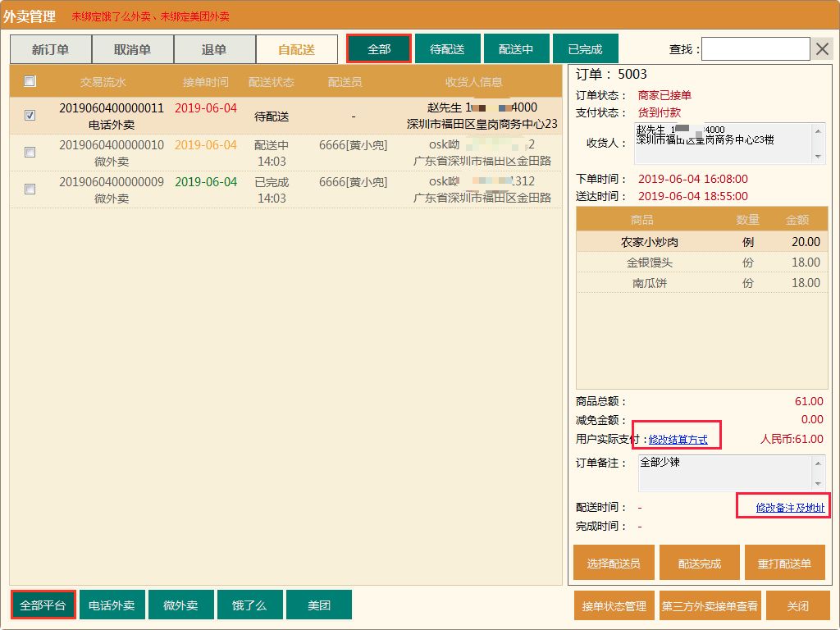This screenshot has width=840, height=630.
Task: Select the 饿了么 platform filter
Action: [249, 605]
